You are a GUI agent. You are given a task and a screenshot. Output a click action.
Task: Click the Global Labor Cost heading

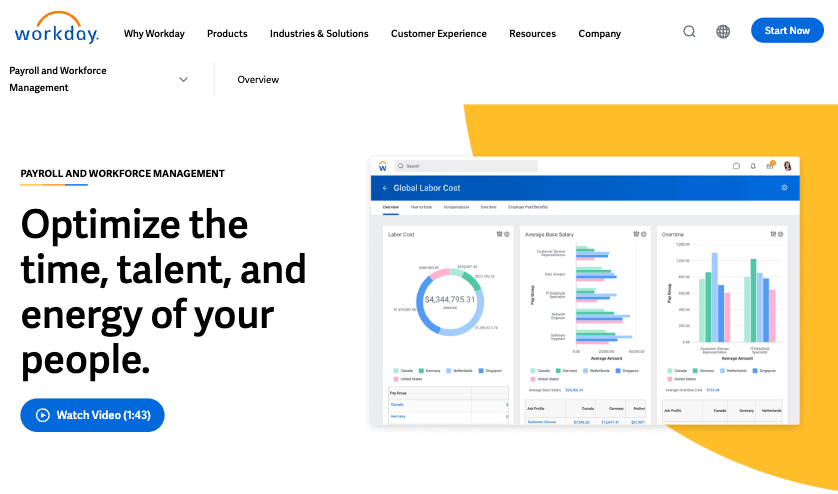426,188
